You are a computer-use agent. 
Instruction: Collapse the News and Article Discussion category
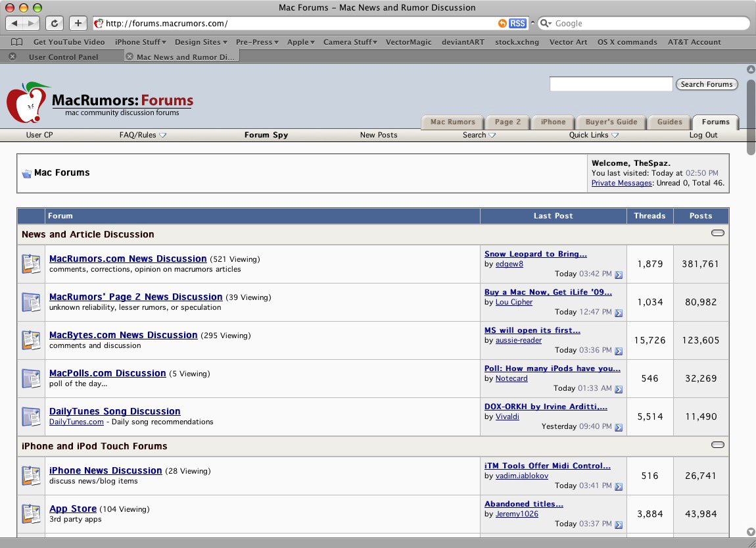pyautogui.click(x=717, y=233)
